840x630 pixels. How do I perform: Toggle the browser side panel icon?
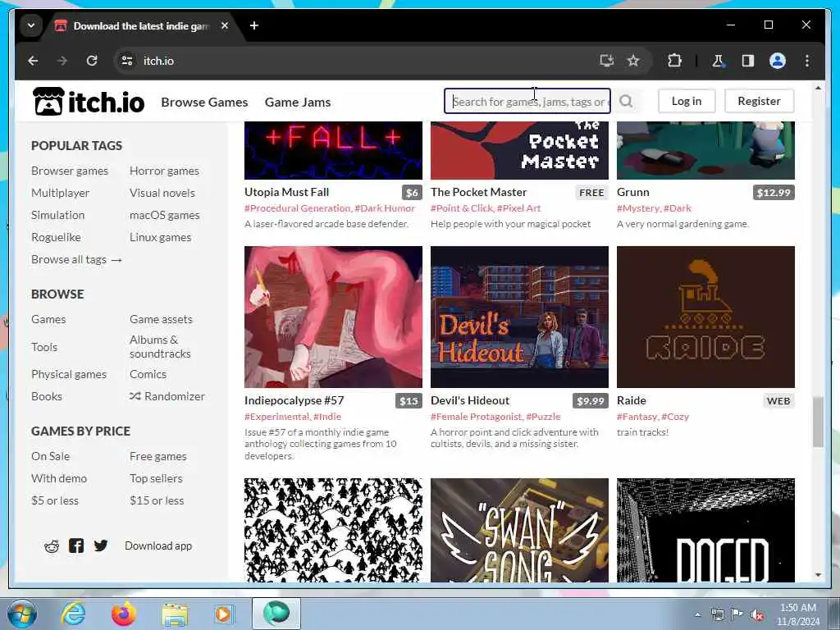tap(748, 61)
